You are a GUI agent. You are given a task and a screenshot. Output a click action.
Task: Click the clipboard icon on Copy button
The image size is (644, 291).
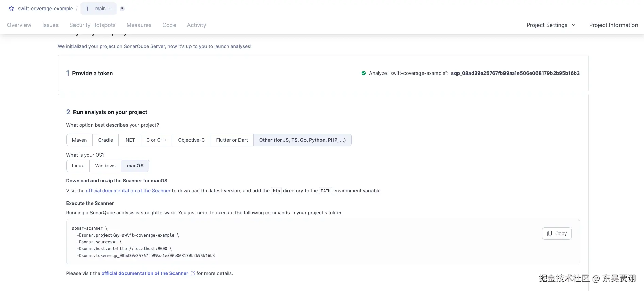click(x=549, y=233)
